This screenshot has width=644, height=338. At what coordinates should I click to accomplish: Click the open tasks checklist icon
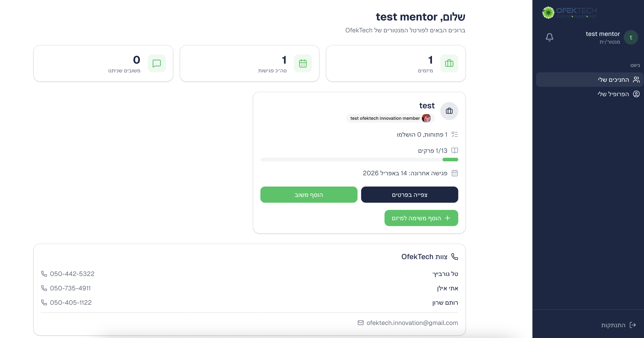tap(454, 134)
